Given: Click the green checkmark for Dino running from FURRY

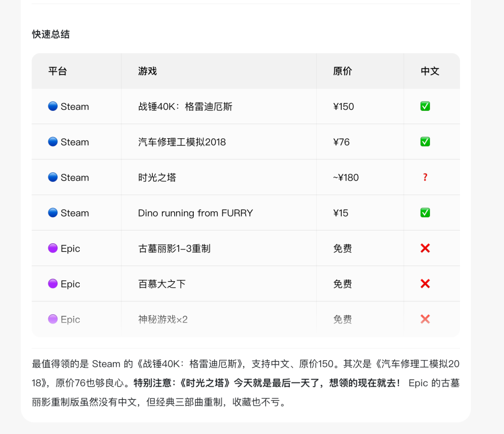Looking at the screenshot, I should click(x=425, y=213).
